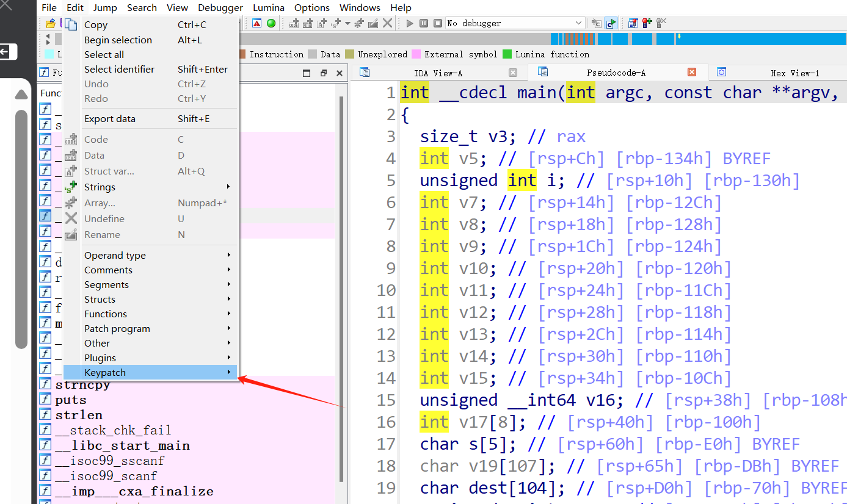Choose Export data menu entry
The width and height of the screenshot is (847, 504).
click(x=151, y=118)
